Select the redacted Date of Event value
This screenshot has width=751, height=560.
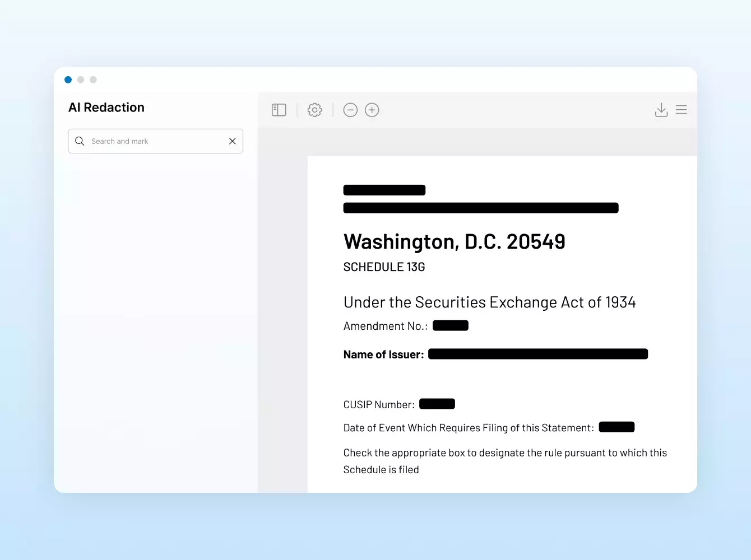616,427
